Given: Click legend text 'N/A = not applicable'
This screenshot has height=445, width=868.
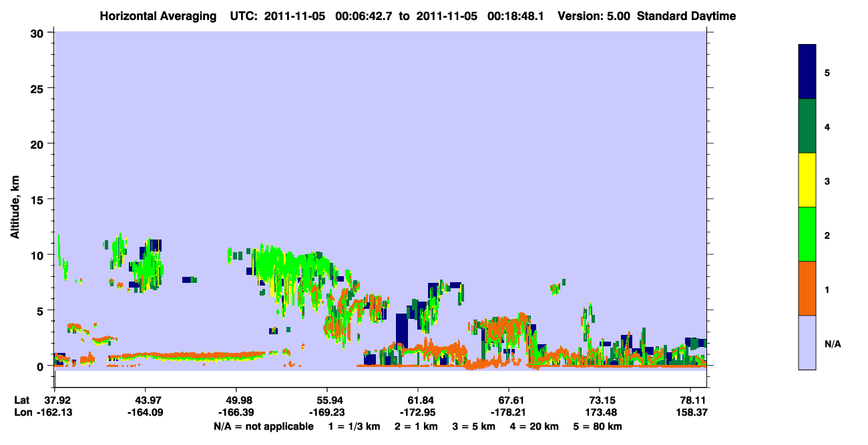Looking at the screenshot, I should [x=264, y=426].
